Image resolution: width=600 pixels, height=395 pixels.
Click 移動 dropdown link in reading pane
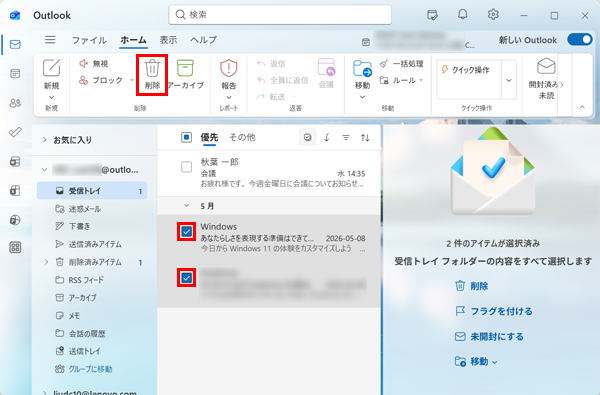476,361
